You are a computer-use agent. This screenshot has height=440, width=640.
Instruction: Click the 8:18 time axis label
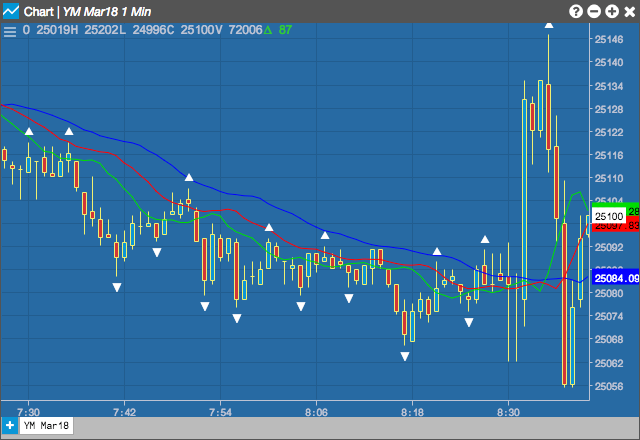point(412,412)
